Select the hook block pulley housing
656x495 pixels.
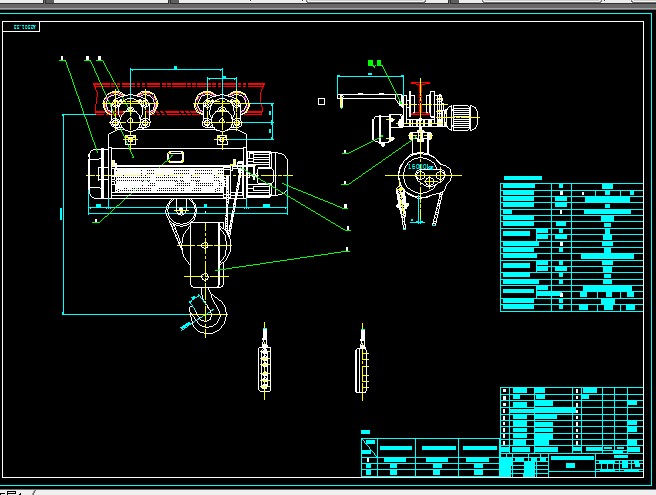click(205, 255)
